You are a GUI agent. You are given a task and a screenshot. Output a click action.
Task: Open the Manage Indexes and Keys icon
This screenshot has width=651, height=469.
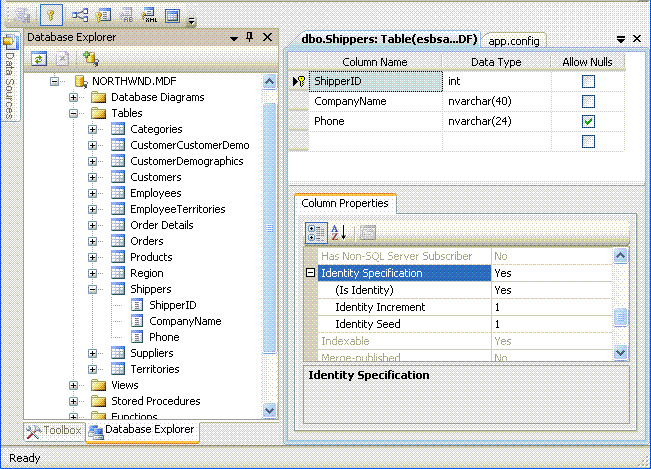pos(103,15)
